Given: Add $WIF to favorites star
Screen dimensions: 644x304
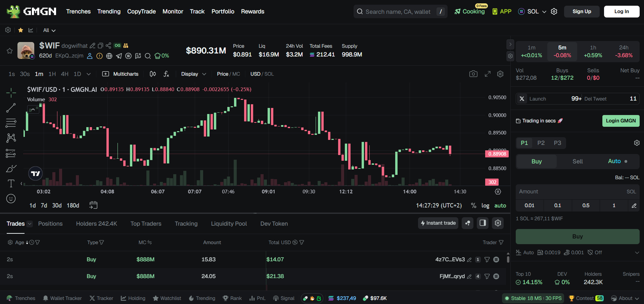Looking at the screenshot, I should (x=10, y=51).
